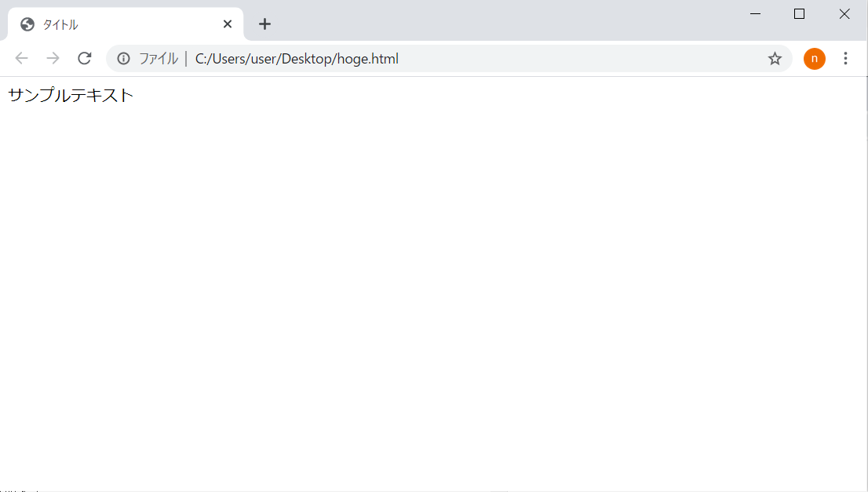The width and height of the screenshot is (868, 502).
Task: Bookmark this page with the star icon
Action: (775, 59)
